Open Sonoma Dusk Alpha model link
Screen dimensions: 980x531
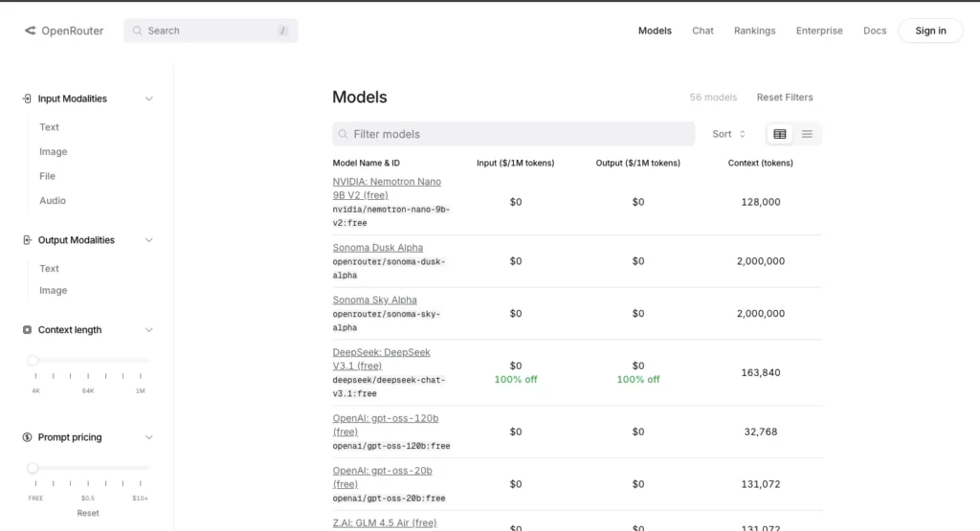tap(377, 248)
